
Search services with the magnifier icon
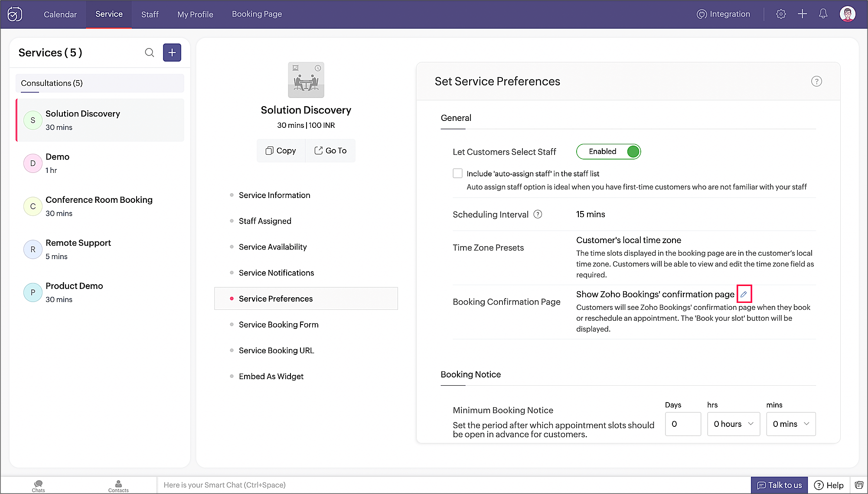(x=150, y=53)
